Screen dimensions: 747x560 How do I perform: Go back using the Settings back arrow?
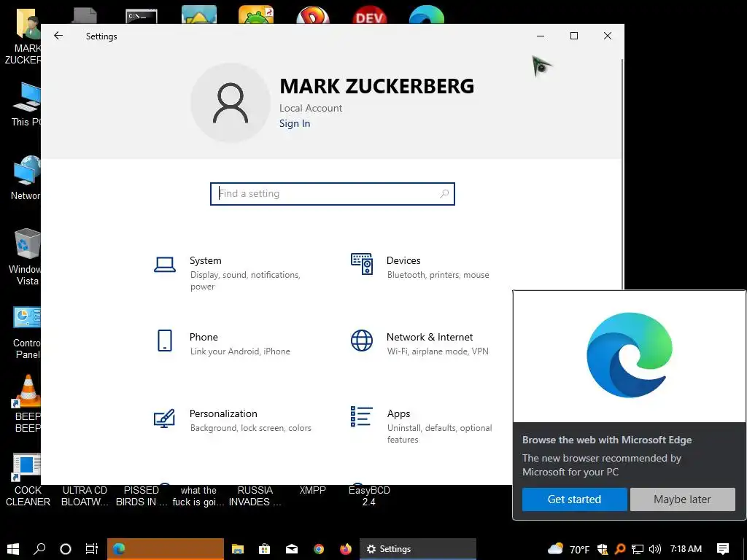pyautogui.click(x=58, y=36)
